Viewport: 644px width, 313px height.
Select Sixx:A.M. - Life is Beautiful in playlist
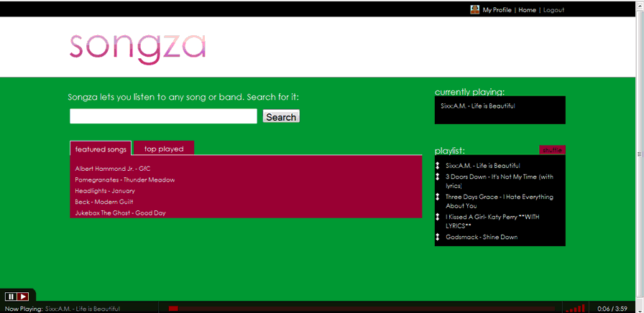click(x=483, y=166)
